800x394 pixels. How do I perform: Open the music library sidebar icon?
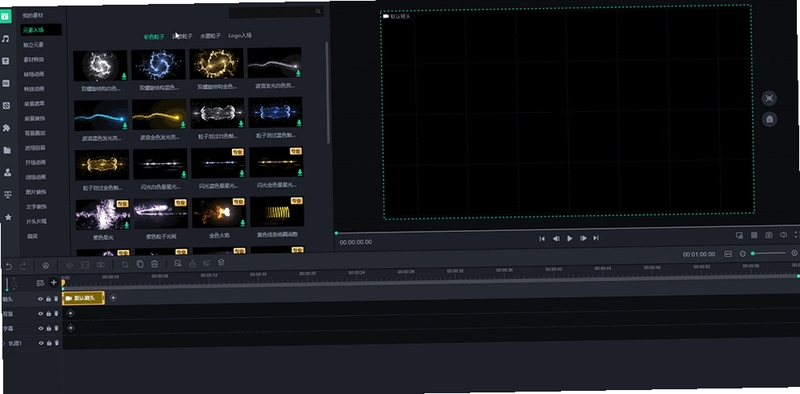[x=6, y=39]
